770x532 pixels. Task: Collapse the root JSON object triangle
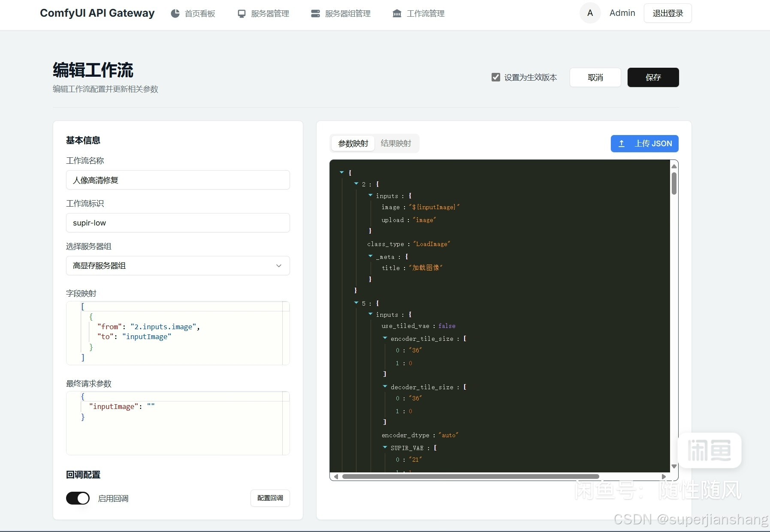[x=342, y=172]
